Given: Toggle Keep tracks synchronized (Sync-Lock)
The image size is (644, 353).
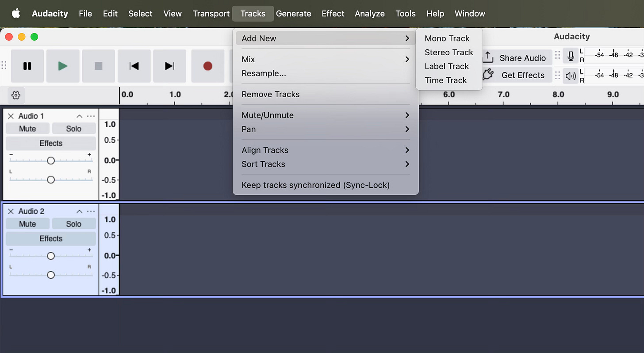Looking at the screenshot, I should click(x=326, y=185).
